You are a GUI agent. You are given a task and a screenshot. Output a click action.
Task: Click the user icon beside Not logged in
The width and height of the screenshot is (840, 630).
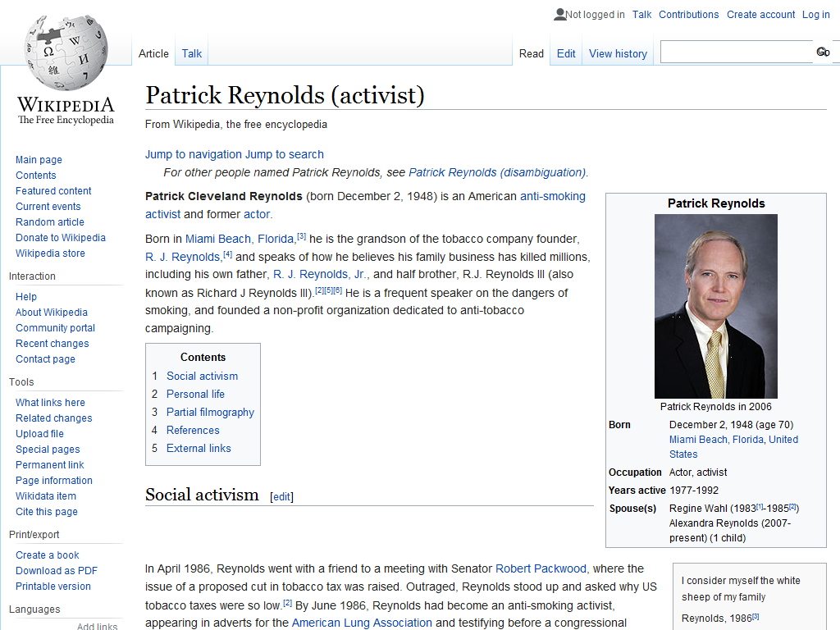[x=559, y=15]
